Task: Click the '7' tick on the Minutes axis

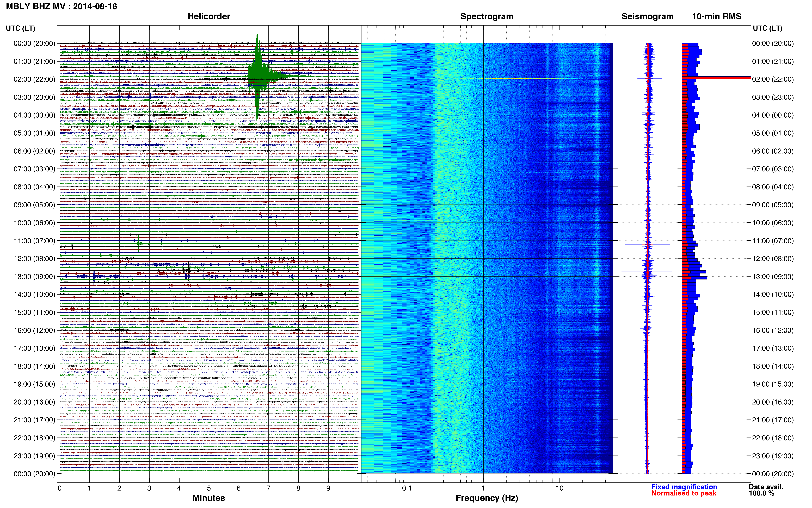Action: pos(269,488)
